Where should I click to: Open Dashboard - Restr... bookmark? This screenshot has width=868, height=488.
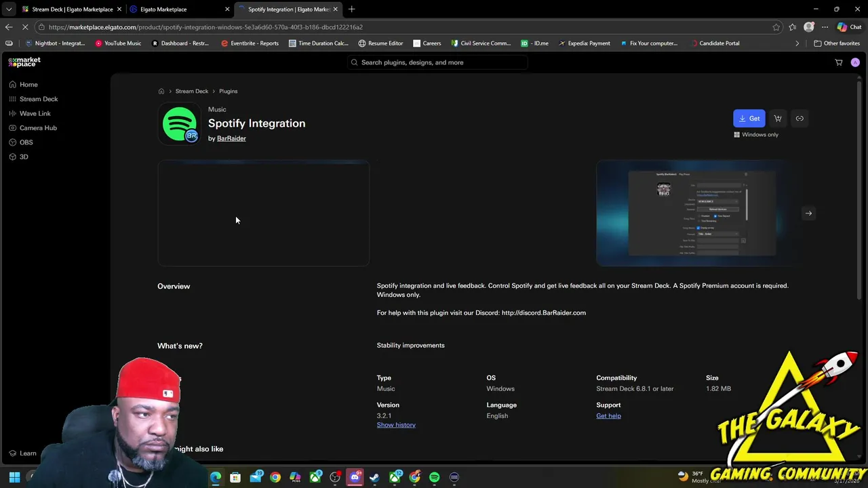coord(180,43)
